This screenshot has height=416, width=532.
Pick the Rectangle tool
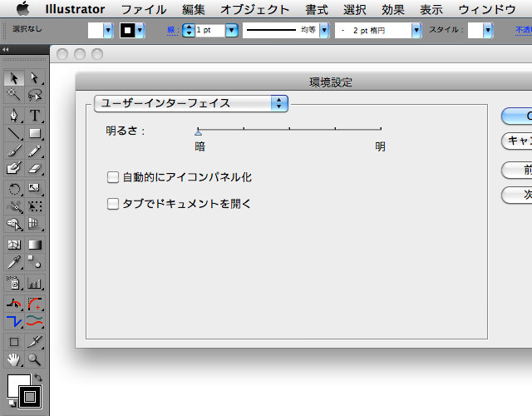coord(35,133)
